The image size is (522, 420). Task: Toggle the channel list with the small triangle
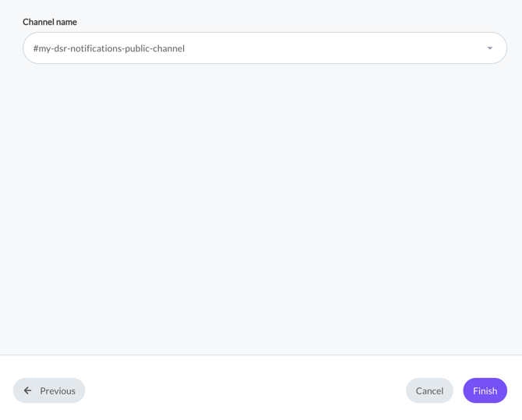[x=490, y=48]
